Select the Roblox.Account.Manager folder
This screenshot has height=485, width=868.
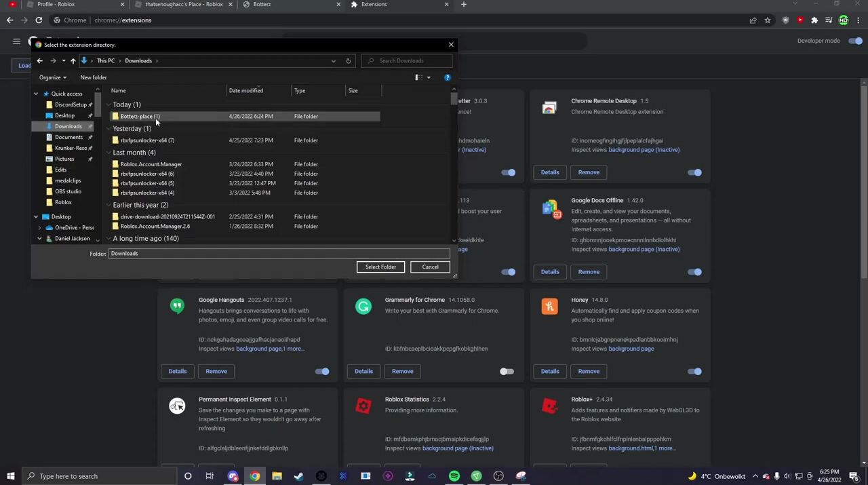coord(244,164)
